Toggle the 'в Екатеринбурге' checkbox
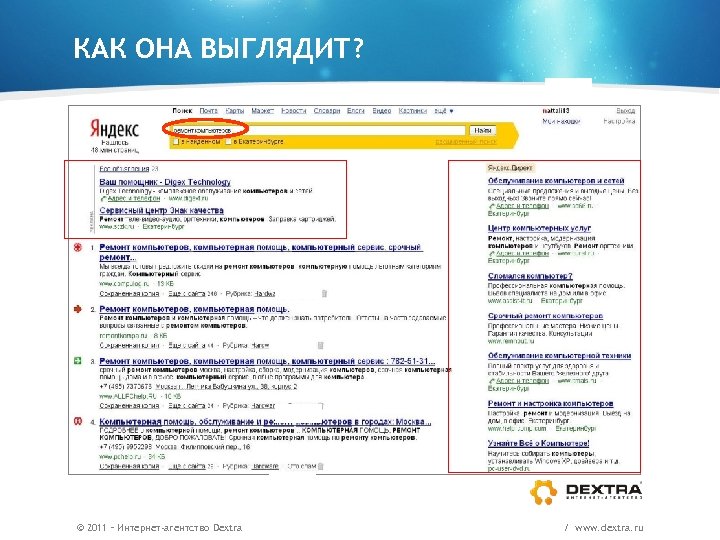 [228, 142]
